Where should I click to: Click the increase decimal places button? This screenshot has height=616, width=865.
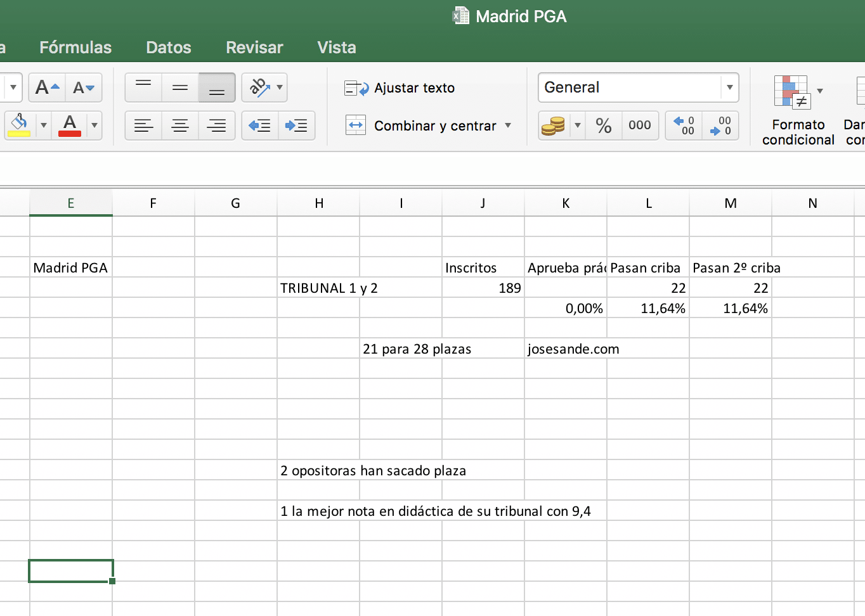click(x=684, y=125)
